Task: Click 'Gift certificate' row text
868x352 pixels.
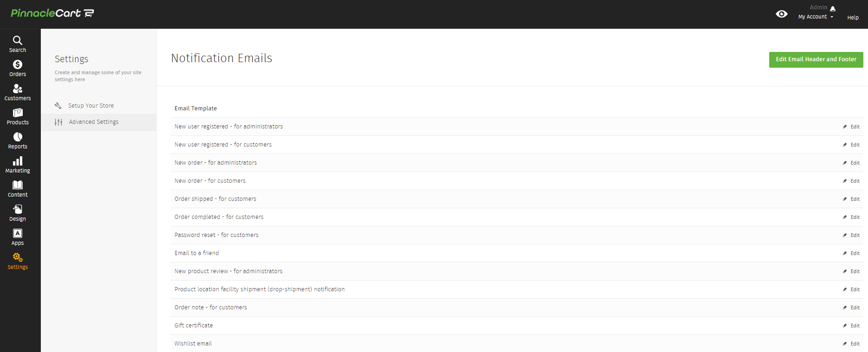Action: coord(194,326)
